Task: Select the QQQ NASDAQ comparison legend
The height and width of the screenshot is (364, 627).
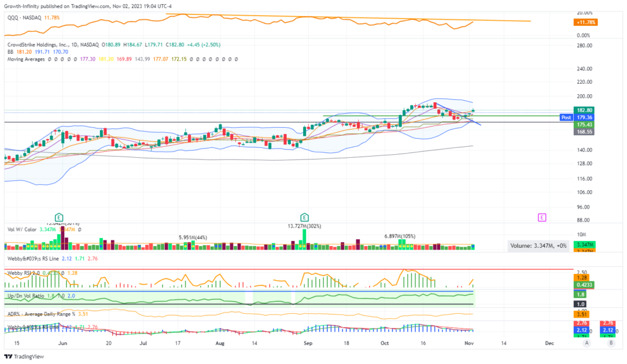Action: (26, 18)
